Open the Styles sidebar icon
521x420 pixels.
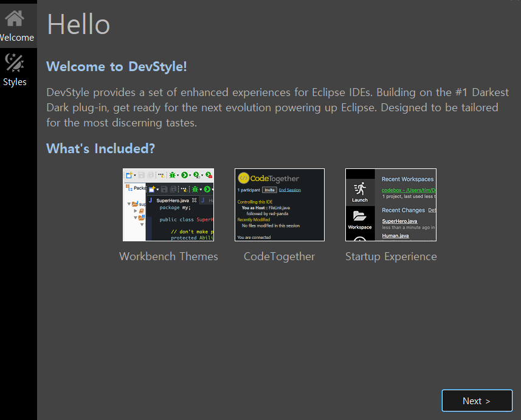click(15, 63)
